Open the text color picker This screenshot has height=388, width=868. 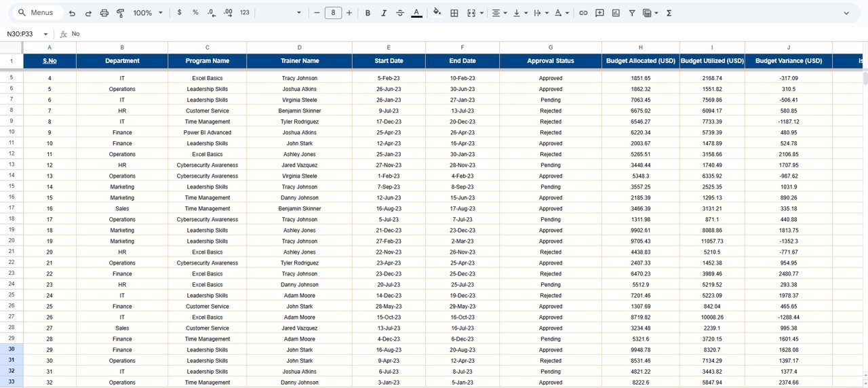click(416, 13)
